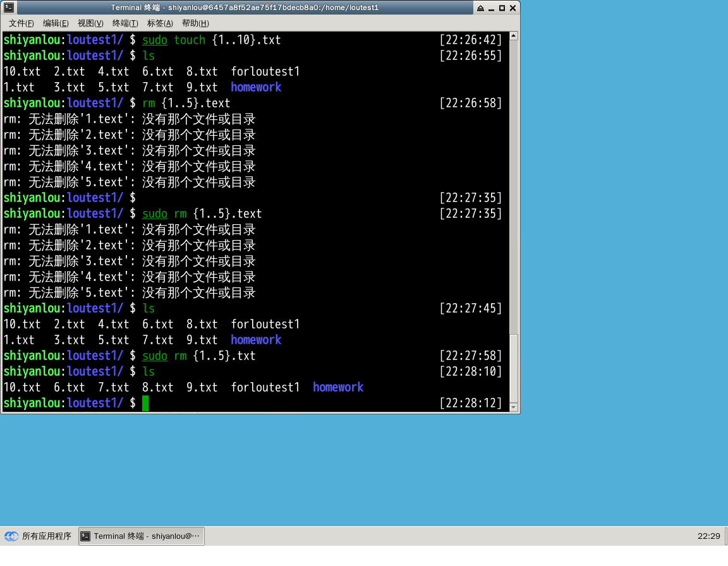Image resolution: width=728 pixels, height=566 pixels.
Task: Open the 所有应用程序 applications menu
Action: pos(39,536)
